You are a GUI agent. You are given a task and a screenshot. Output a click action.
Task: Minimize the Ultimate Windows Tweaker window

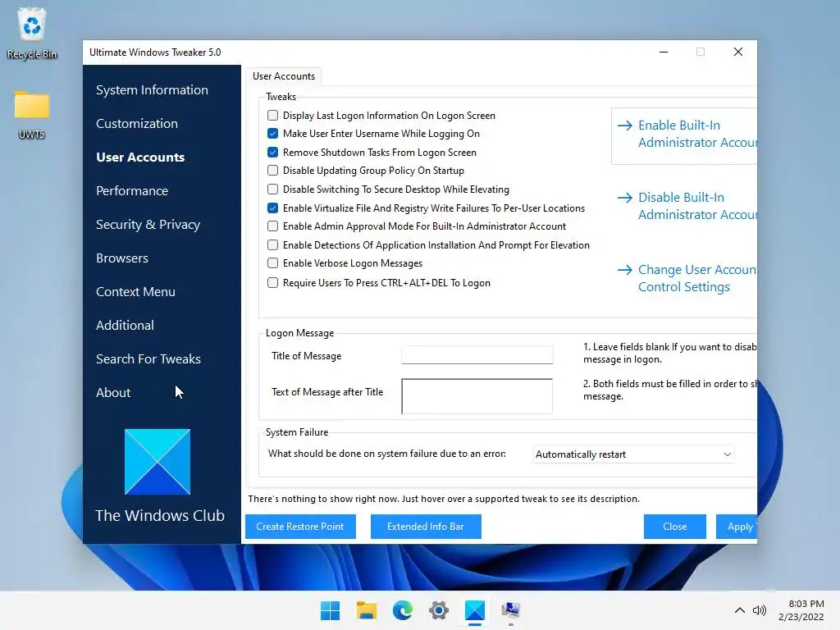(x=663, y=52)
